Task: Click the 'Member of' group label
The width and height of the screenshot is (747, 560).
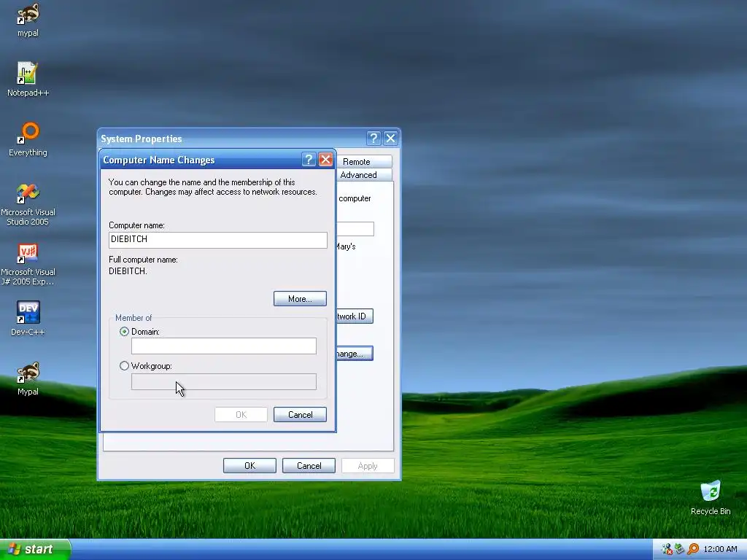Action: [133, 318]
